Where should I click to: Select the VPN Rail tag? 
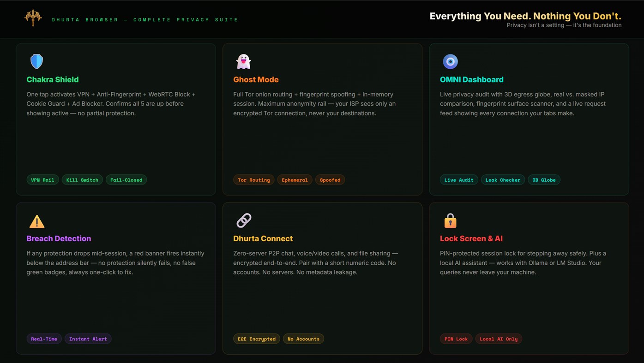(42, 180)
